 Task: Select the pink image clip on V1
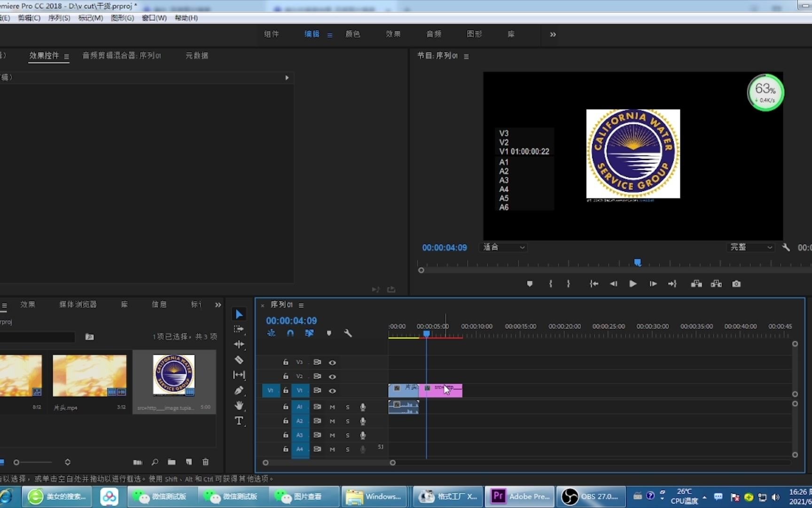(440, 390)
